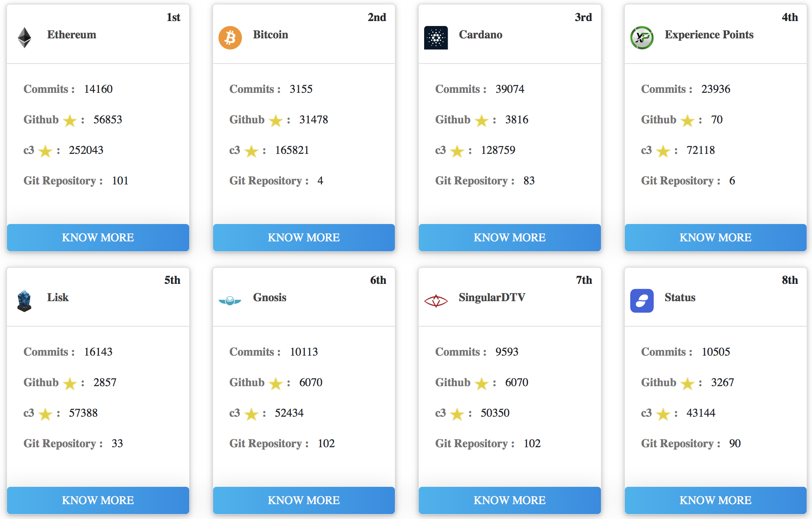The height and width of the screenshot is (519, 812).
Task: Click the Github star icon in Ethereum card
Action: point(70,120)
